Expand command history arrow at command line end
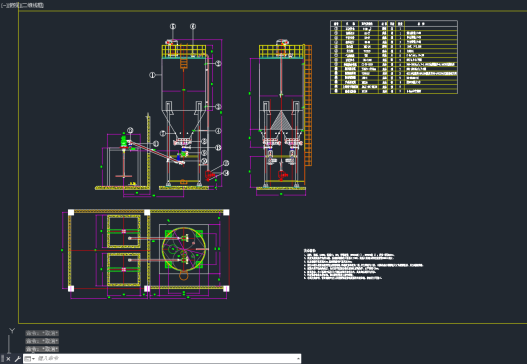Viewport: 527px width, 364px height. [298, 359]
